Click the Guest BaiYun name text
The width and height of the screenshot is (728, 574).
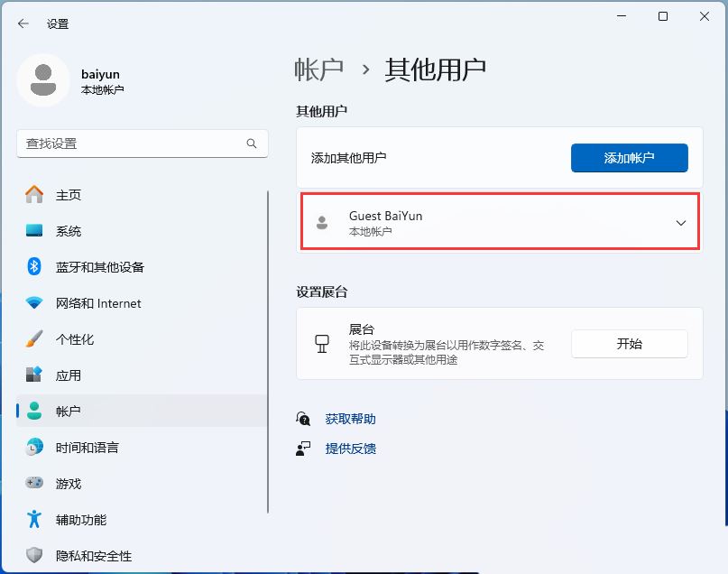(x=385, y=216)
